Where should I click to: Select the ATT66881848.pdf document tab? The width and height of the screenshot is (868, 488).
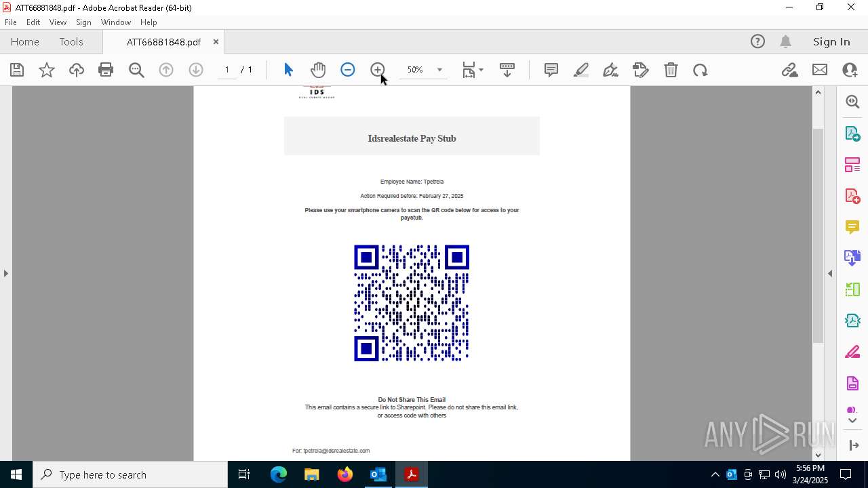[x=163, y=42]
